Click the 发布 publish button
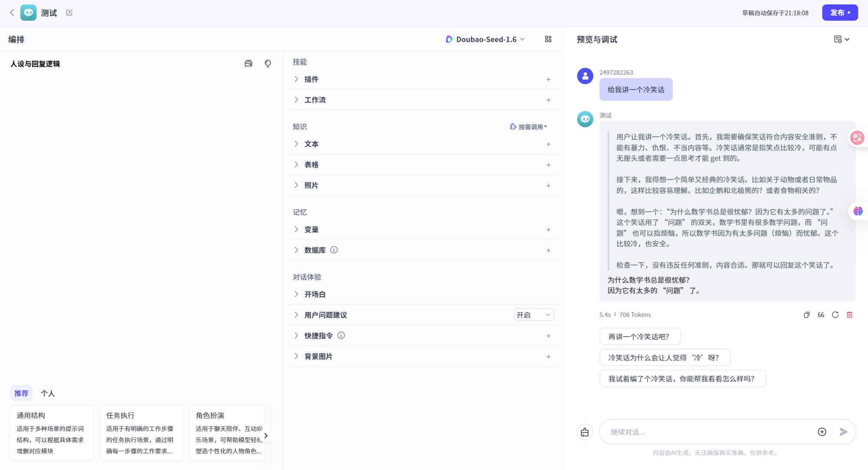This screenshot has height=470, width=868. [839, 13]
